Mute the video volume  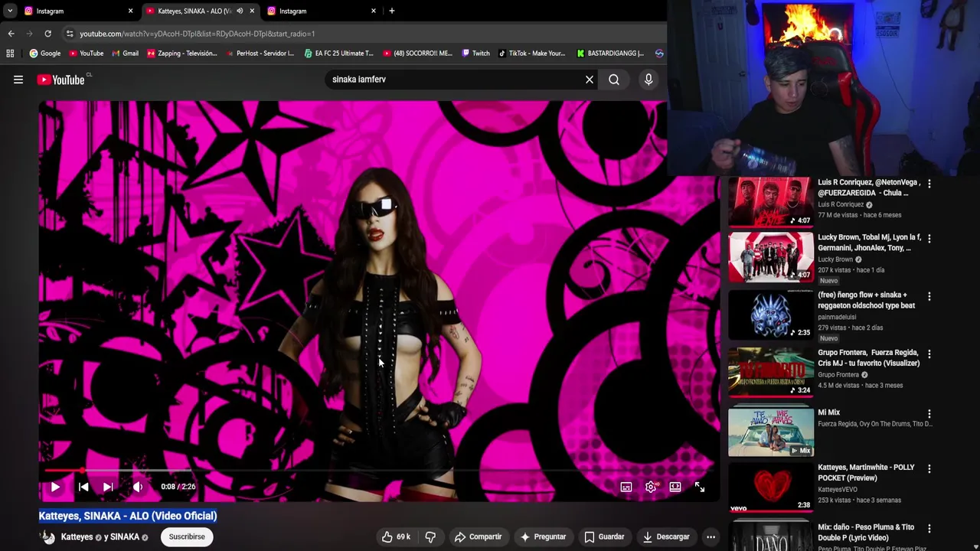click(138, 487)
